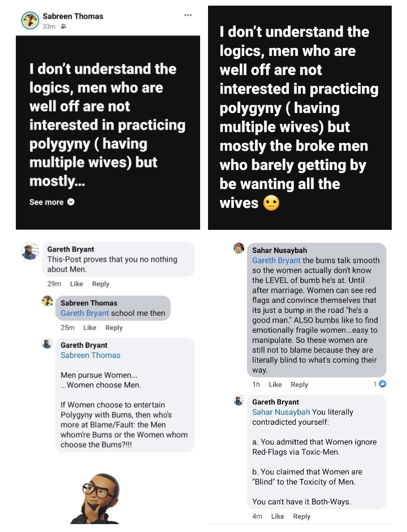Like Sahar Nusaybah's 1h comment
This screenshot has height=532, width=407.
pyautogui.click(x=275, y=385)
